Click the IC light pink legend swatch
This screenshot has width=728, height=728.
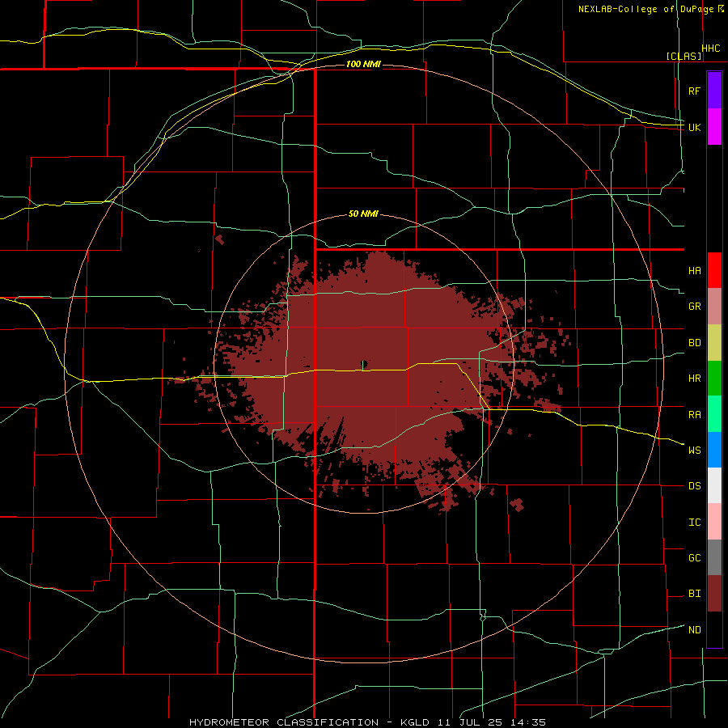click(714, 522)
